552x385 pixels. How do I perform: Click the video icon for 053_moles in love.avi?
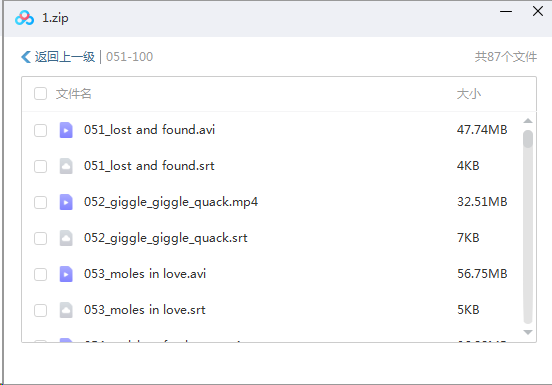[x=66, y=274]
